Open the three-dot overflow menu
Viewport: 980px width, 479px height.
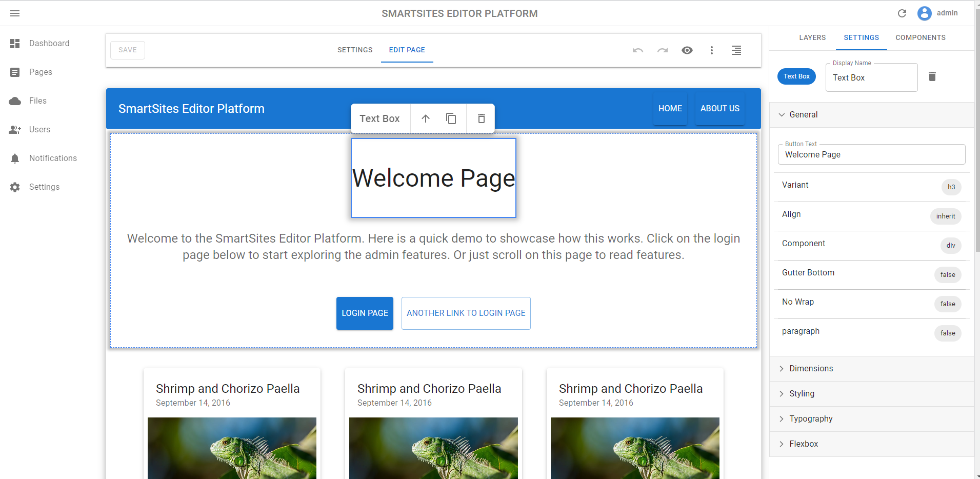pyautogui.click(x=712, y=50)
